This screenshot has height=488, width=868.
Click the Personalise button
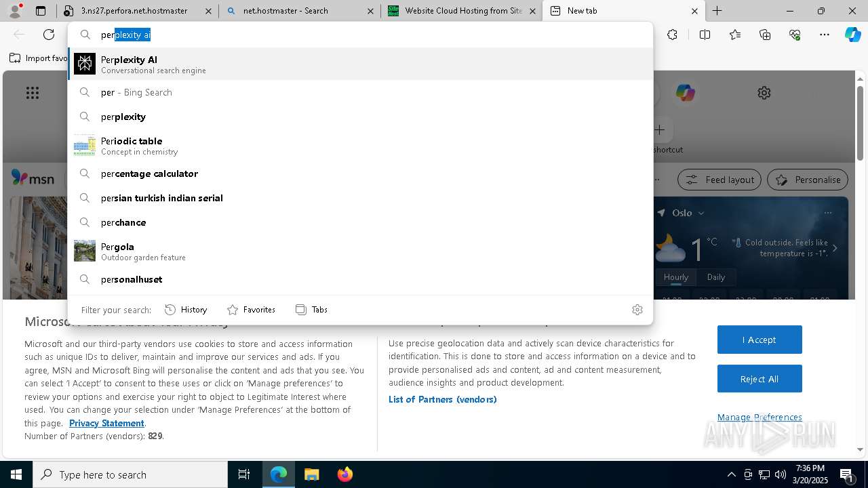tap(808, 180)
